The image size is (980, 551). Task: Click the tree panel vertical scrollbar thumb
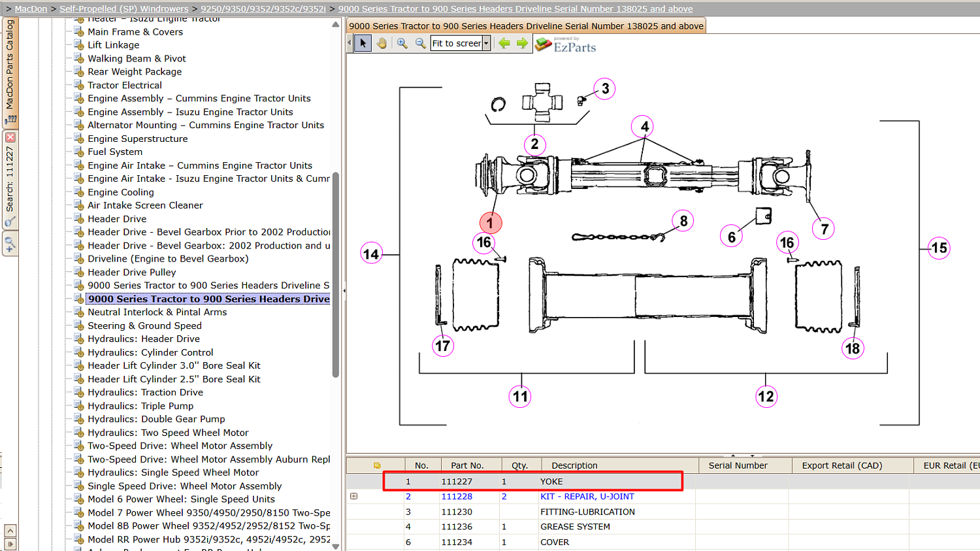tap(336, 275)
